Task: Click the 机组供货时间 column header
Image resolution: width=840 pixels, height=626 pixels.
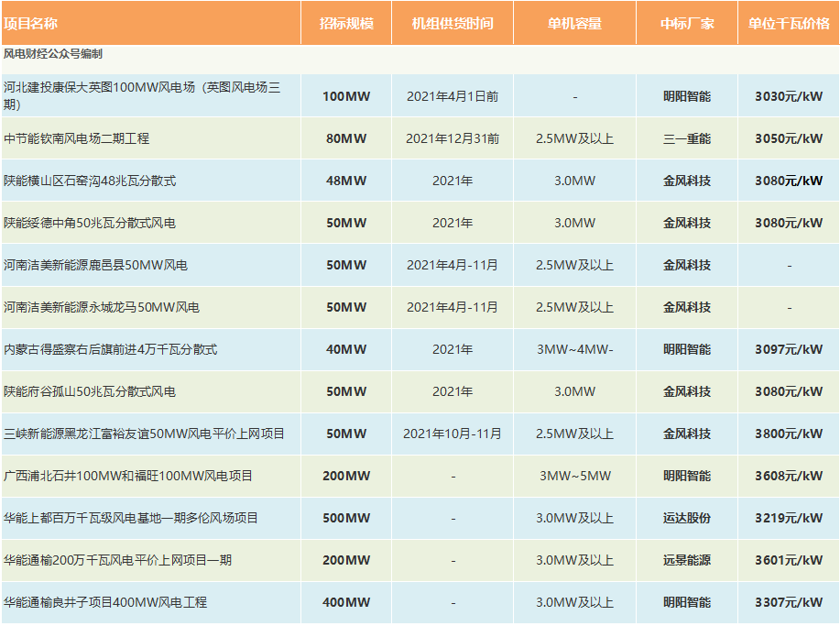Action: tap(453, 24)
